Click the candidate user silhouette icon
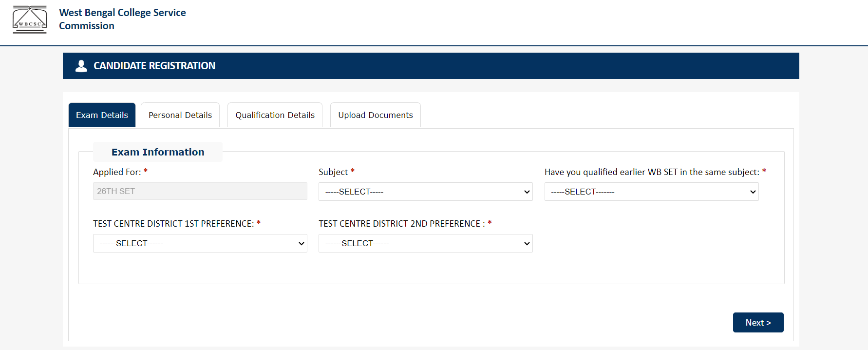This screenshot has height=350, width=868. tap(81, 66)
